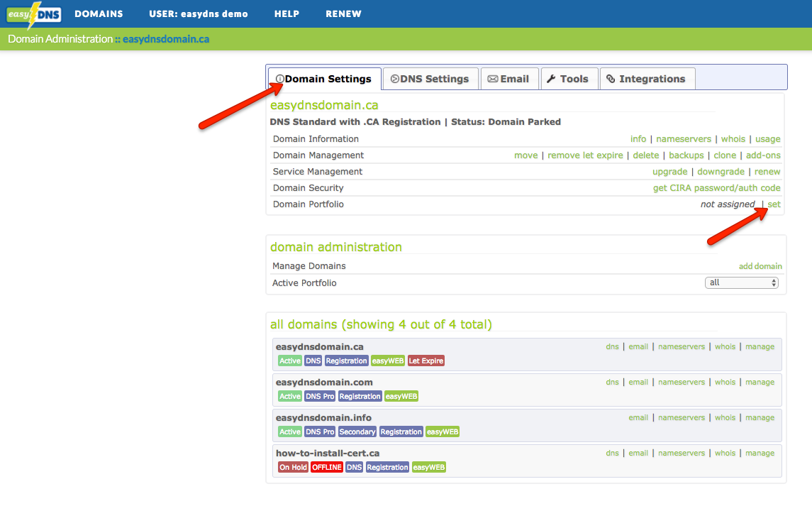Click the easyDNS logo
812x506 pixels.
coord(33,14)
